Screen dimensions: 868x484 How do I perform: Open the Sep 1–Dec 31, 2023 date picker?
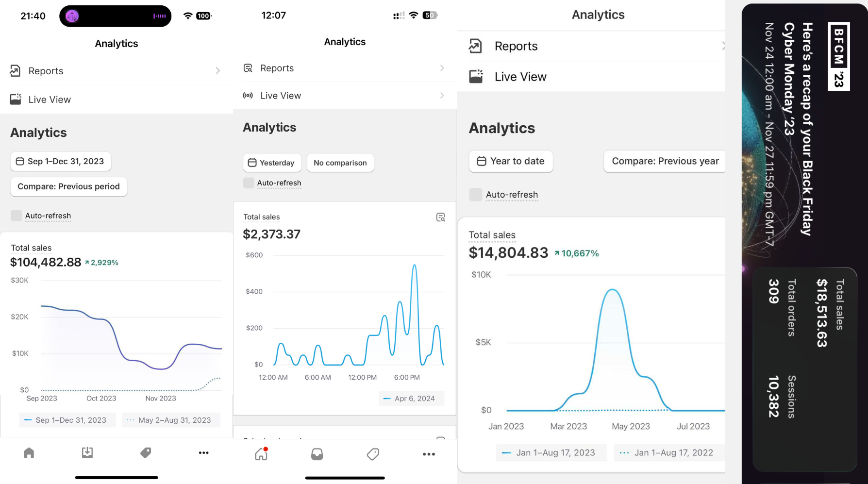coord(61,161)
